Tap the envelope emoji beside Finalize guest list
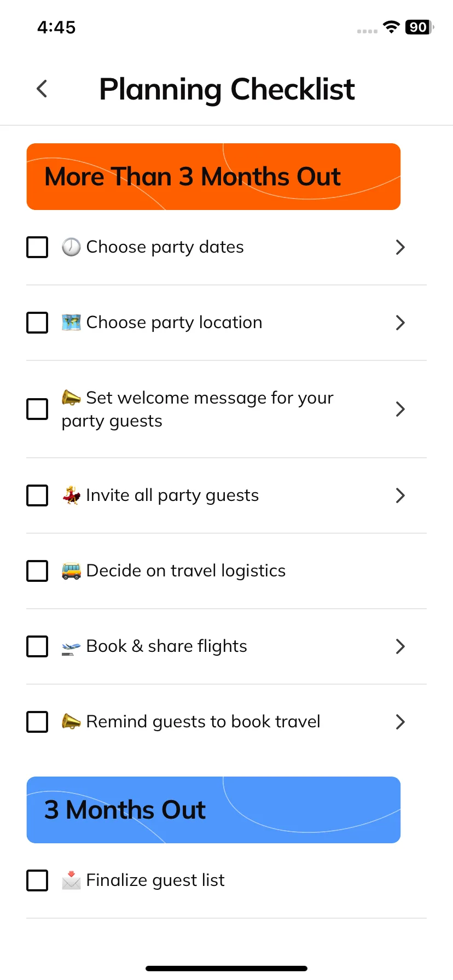Image resolution: width=453 pixels, height=980 pixels. (71, 880)
